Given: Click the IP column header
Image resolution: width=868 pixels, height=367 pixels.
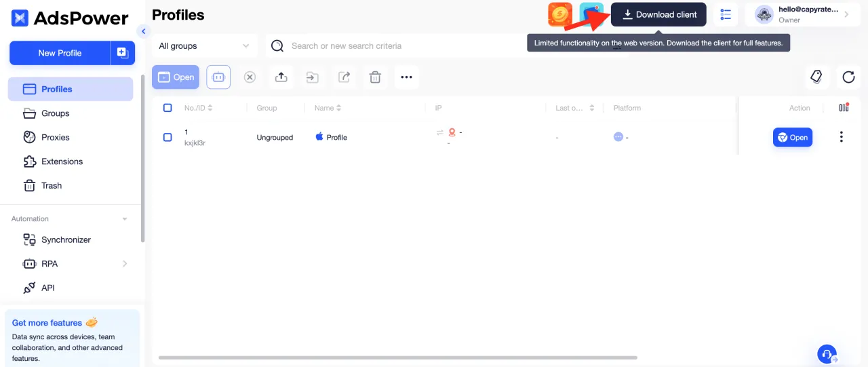Looking at the screenshot, I should tap(438, 108).
